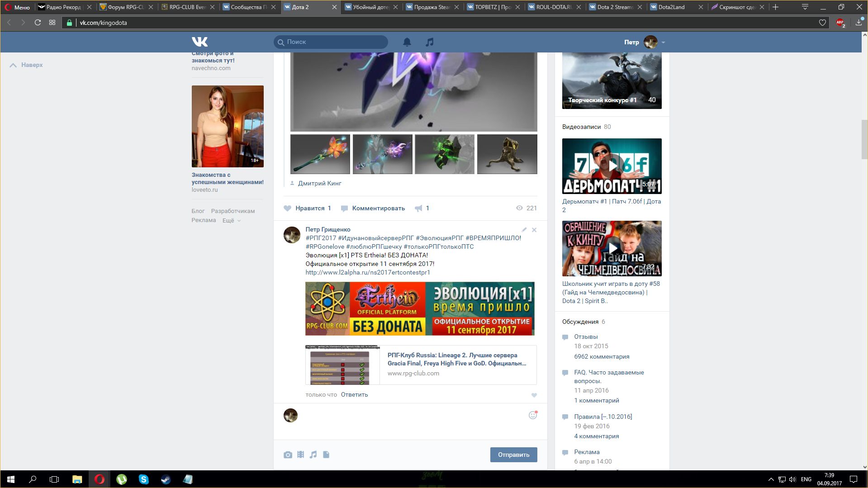Switch to ROUL-DOTA.RU tab
The image size is (868, 488).
coord(554,7)
